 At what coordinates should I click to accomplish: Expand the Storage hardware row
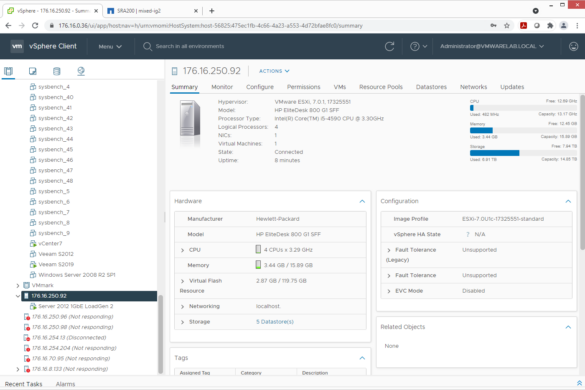tap(182, 322)
